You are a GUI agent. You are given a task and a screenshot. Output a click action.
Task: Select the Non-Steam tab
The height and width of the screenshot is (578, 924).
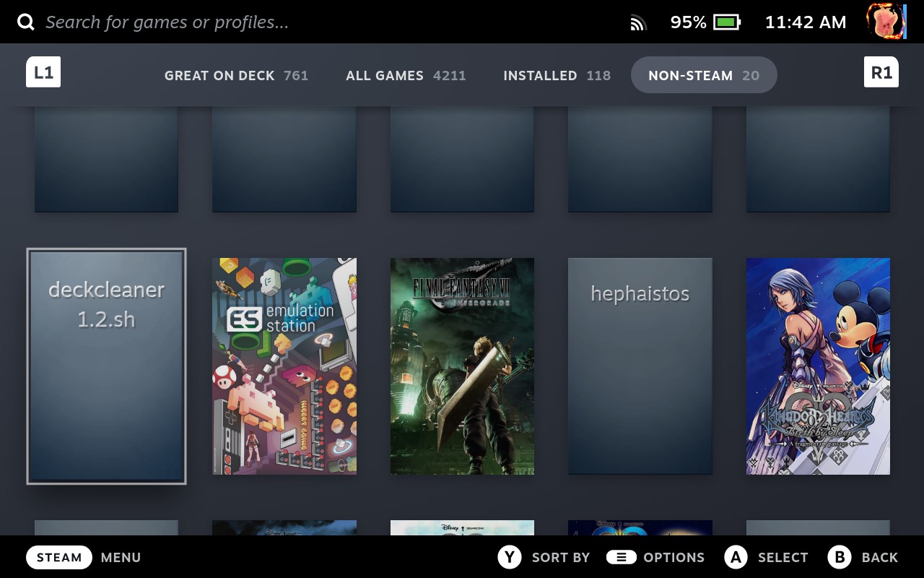pos(704,75)
